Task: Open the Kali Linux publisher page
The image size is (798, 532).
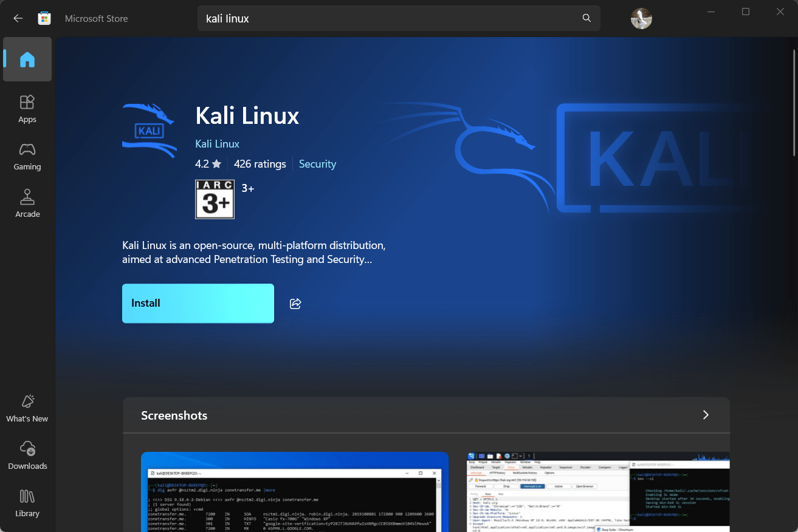Action: 217,143
